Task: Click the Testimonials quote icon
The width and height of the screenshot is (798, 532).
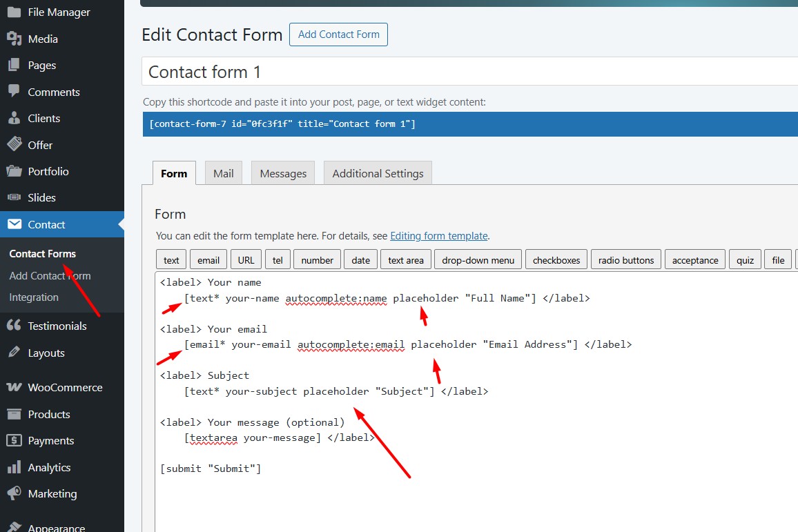Action: pyautogui.click(x=14, y=326)
